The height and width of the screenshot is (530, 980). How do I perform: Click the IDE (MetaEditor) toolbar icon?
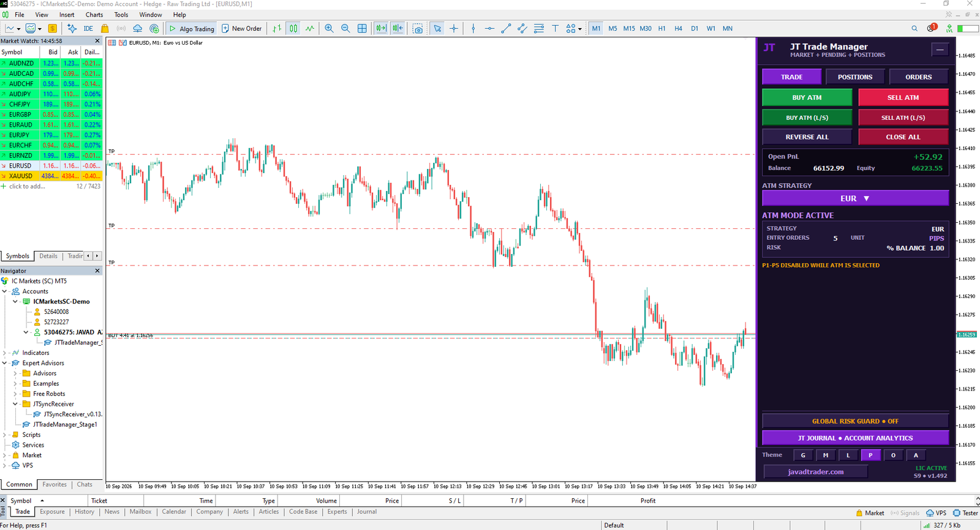tap(88, 28)
